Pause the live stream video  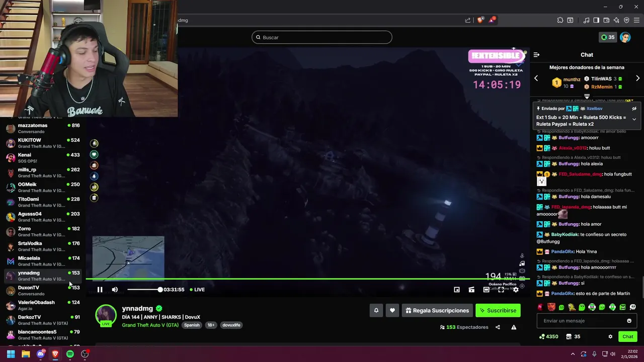click(x=100, y=290)
